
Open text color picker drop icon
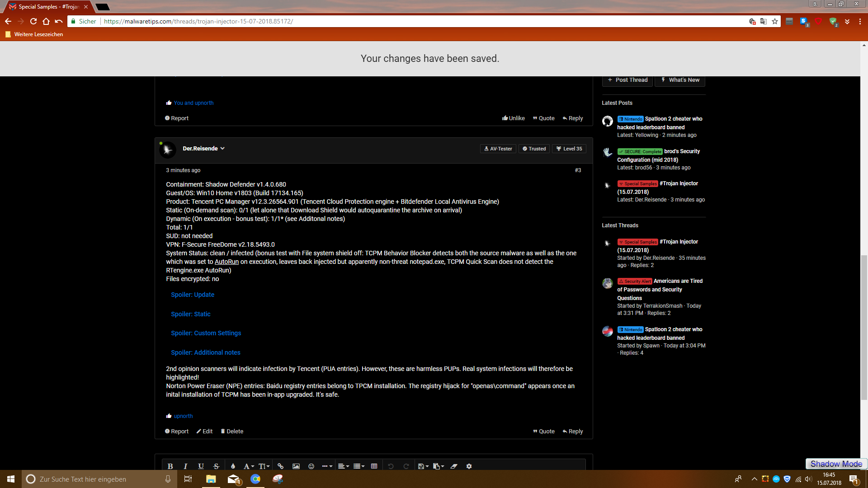pyautogui.click(x=233, y=466)
